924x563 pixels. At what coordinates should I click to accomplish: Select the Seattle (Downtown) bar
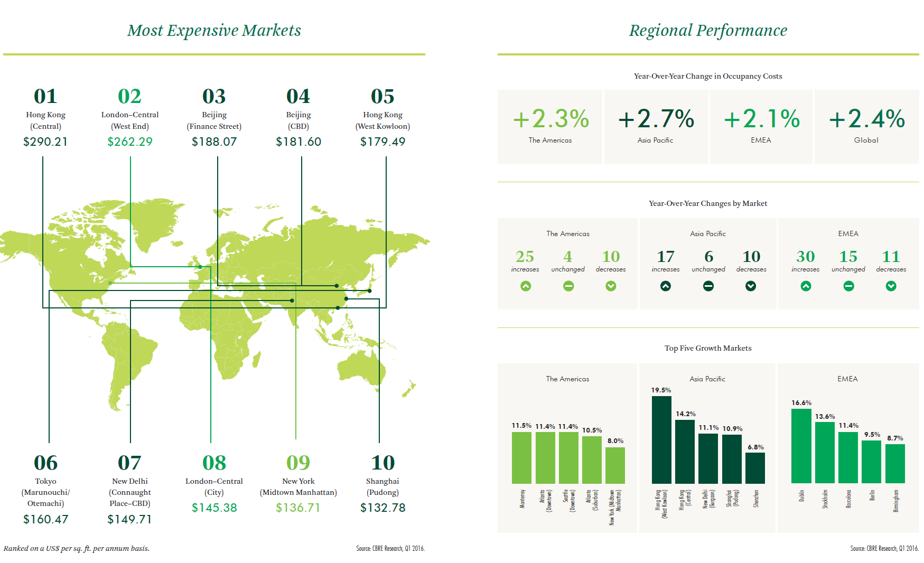point(568,458)
